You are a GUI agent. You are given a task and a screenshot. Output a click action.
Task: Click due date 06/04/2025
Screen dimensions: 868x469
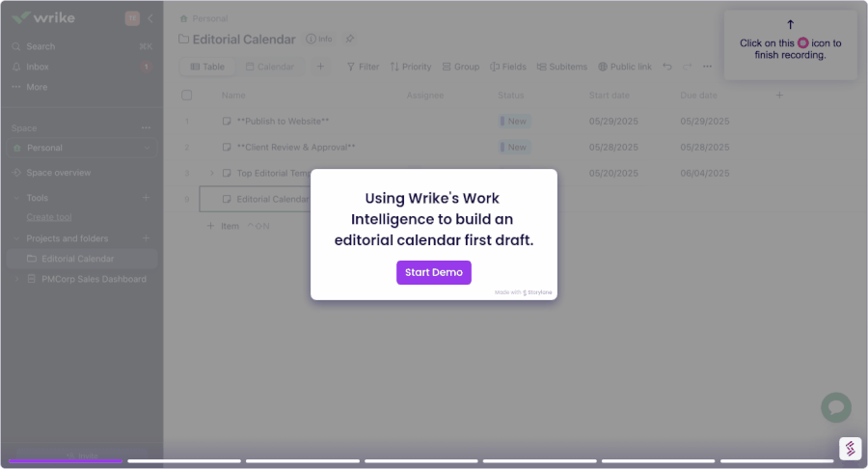(705, 174)
